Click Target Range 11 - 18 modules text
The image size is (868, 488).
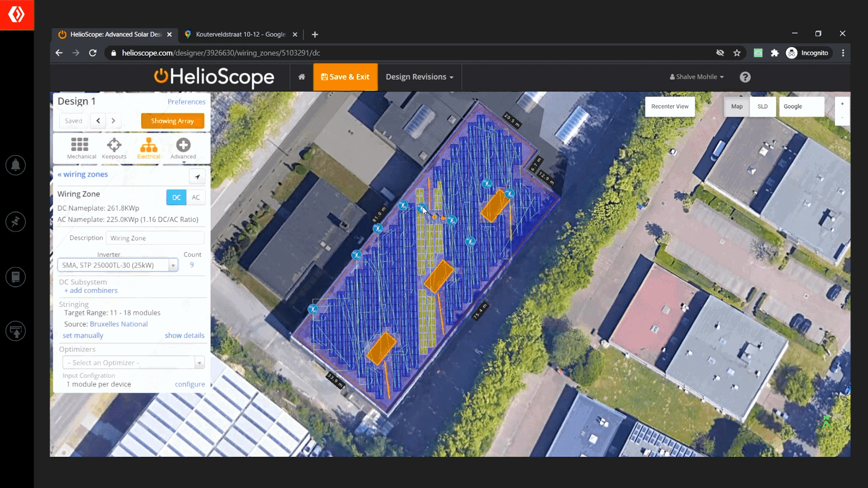pos(112,313)
